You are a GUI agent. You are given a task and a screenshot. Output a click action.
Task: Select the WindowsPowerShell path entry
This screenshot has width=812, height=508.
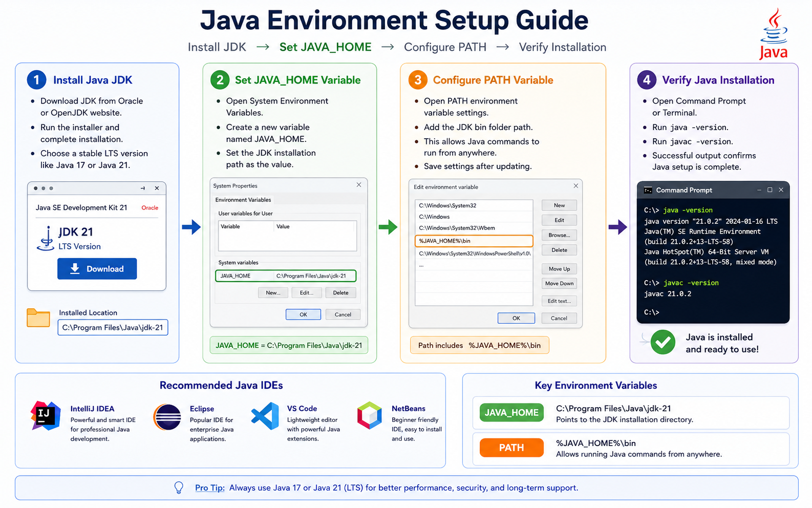(474, 253)
